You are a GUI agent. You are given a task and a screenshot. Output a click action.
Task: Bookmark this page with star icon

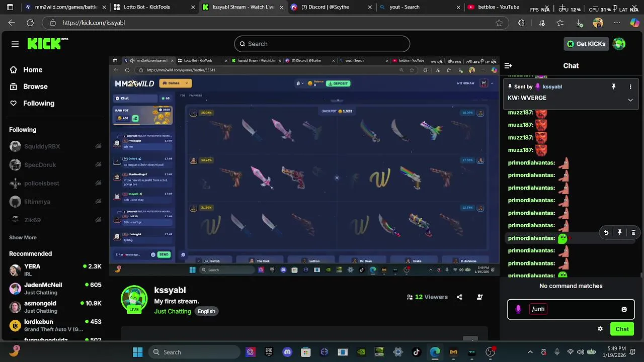[499, 23]
